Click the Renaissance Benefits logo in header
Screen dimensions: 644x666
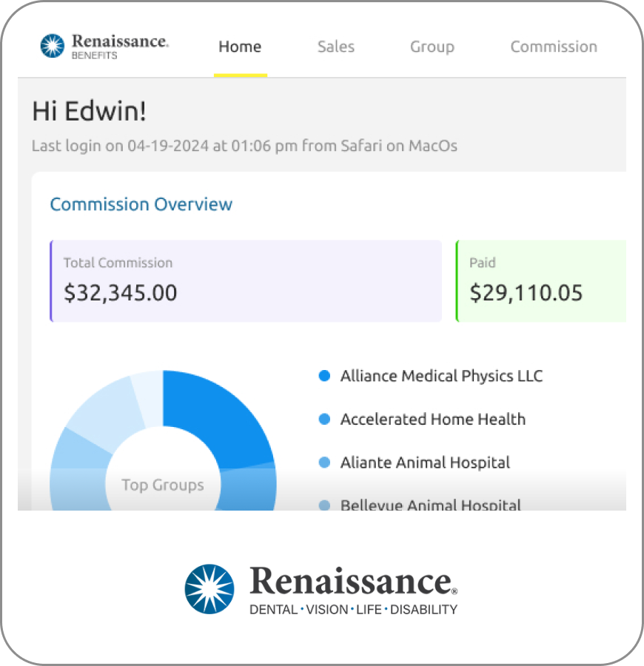(x=104, y=46)
